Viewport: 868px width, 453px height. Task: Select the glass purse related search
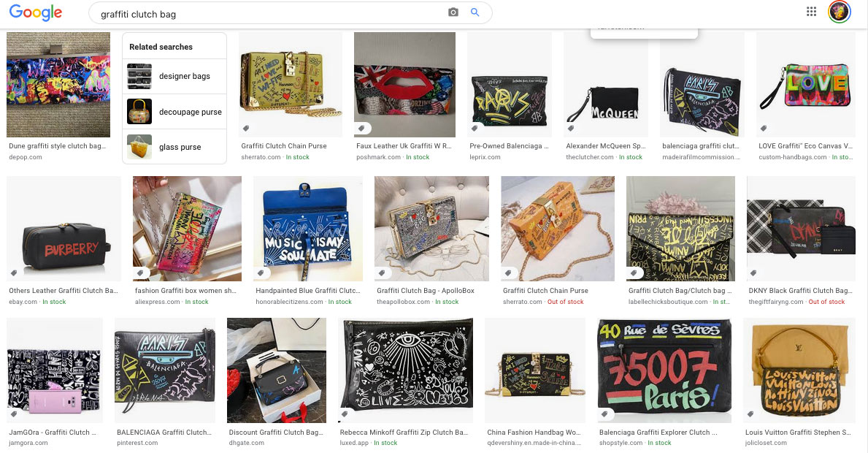(174, 147)
